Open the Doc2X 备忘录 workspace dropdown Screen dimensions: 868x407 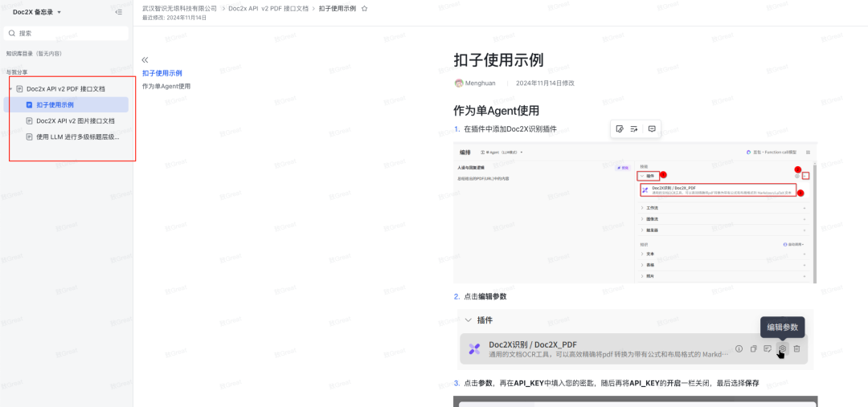coord(37,12)
